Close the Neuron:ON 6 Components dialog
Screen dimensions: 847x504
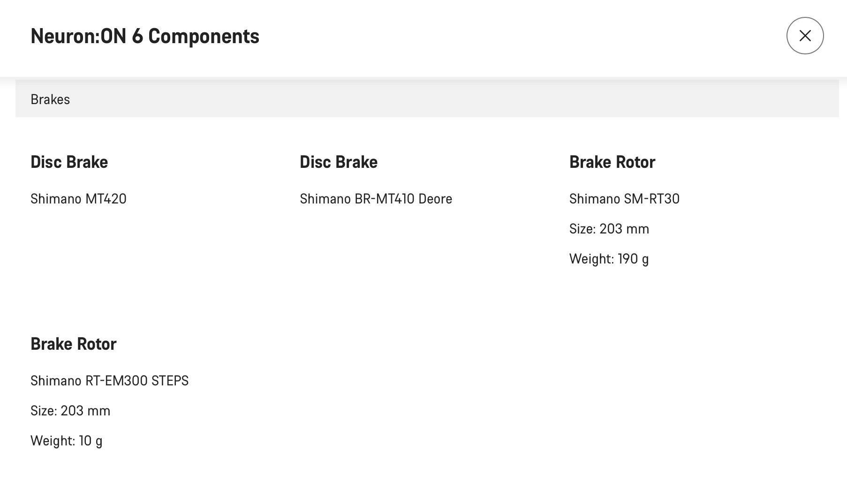(805, 36)
